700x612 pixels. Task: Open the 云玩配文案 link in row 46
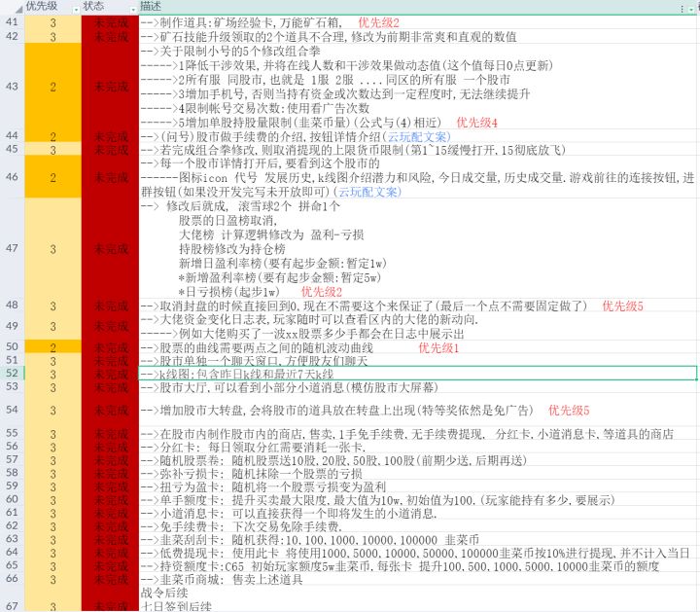368,192
